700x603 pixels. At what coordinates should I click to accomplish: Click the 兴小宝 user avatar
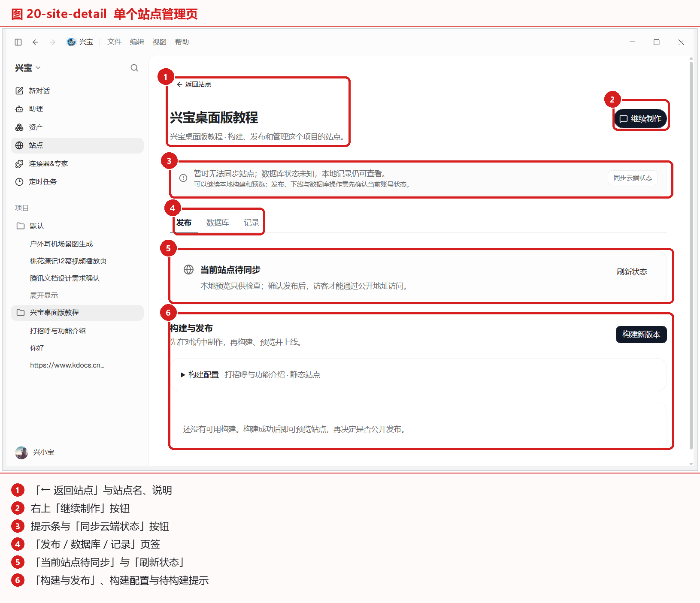pos(21,452)
